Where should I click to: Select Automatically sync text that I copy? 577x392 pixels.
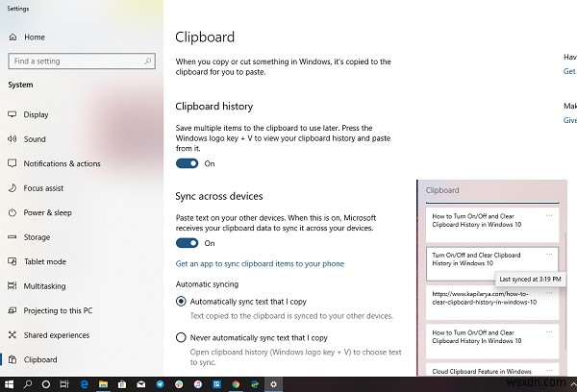coord(181,302)
